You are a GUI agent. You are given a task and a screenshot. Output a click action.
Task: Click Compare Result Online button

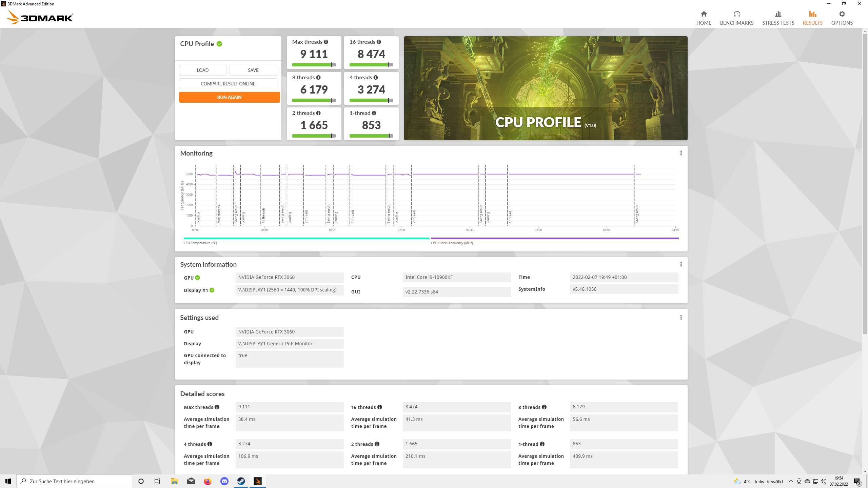pos(228,84)
